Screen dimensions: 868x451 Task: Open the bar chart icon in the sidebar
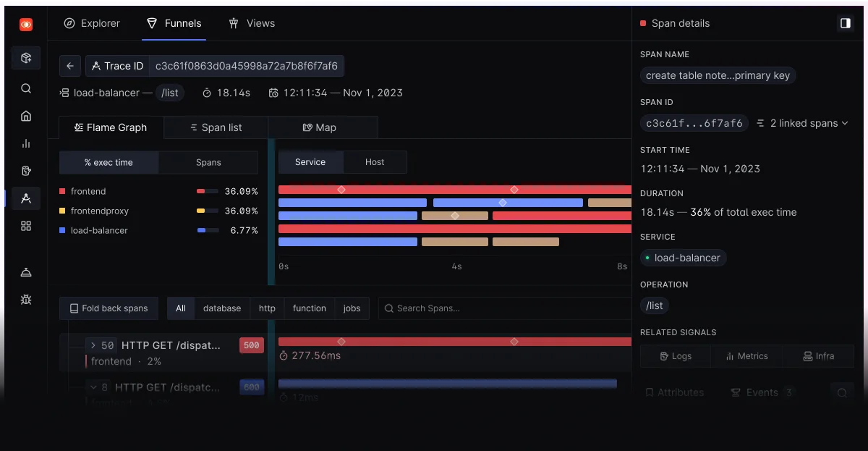26,143
